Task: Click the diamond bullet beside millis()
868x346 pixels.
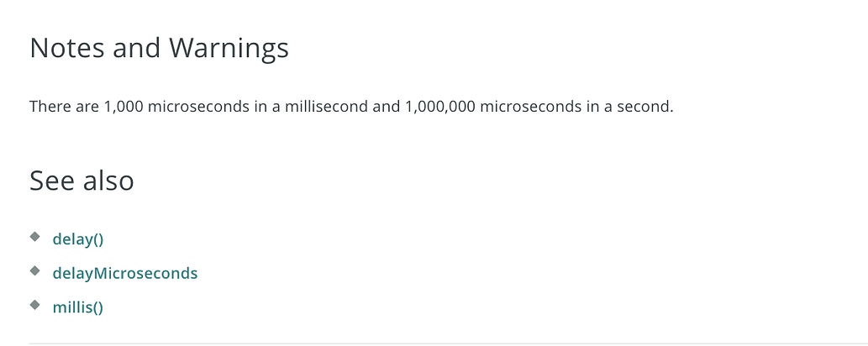Action: (x=34, y=306)
